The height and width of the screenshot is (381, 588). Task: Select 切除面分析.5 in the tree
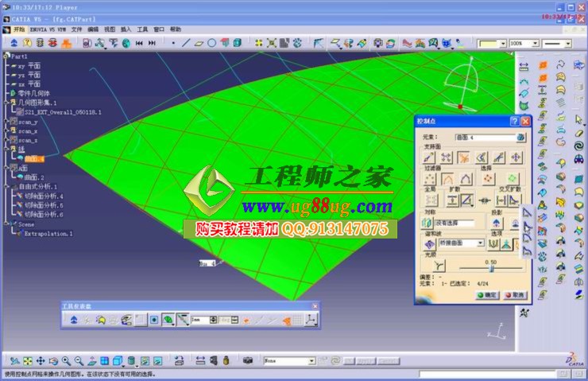tap(44, 205)
